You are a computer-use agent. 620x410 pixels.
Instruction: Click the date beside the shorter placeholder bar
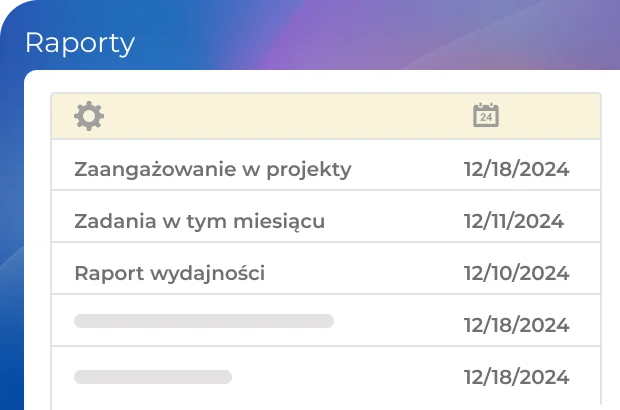pos(516,377)
